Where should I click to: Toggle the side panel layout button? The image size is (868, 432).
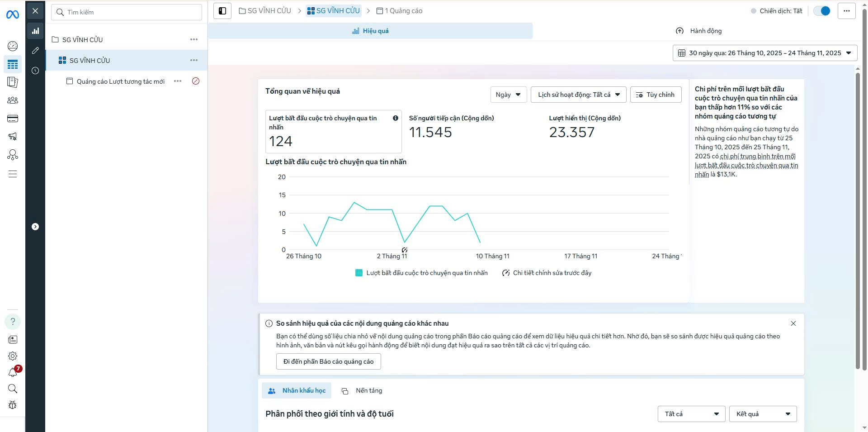pyautogui.click(x=222, y=11)
